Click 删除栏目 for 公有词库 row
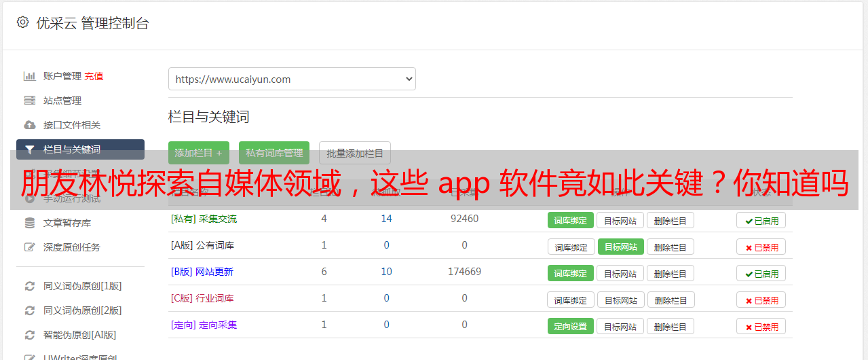The height and width of the screenshot is (360, 868). pyautogui.click(x=670, y=247)
